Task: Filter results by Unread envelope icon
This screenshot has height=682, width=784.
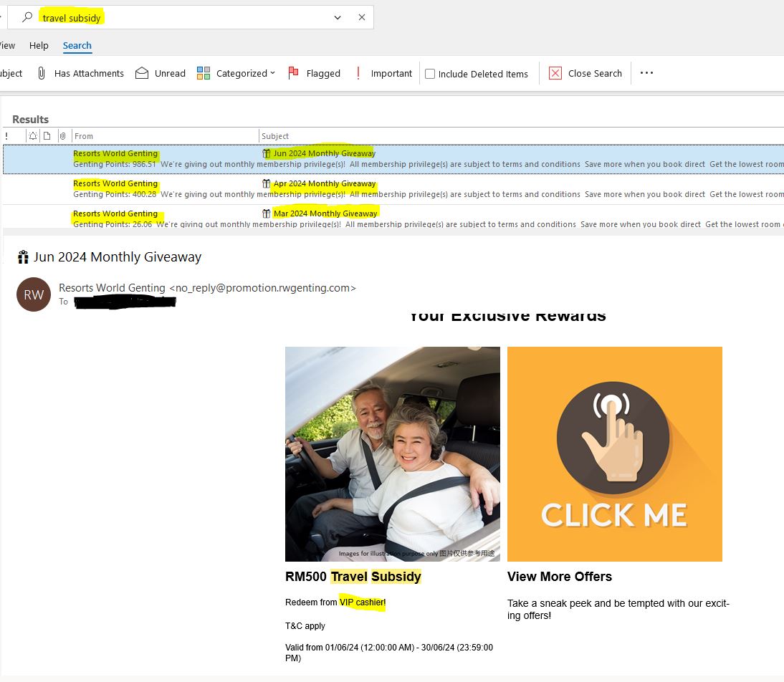Action: [x=142, y=73]
